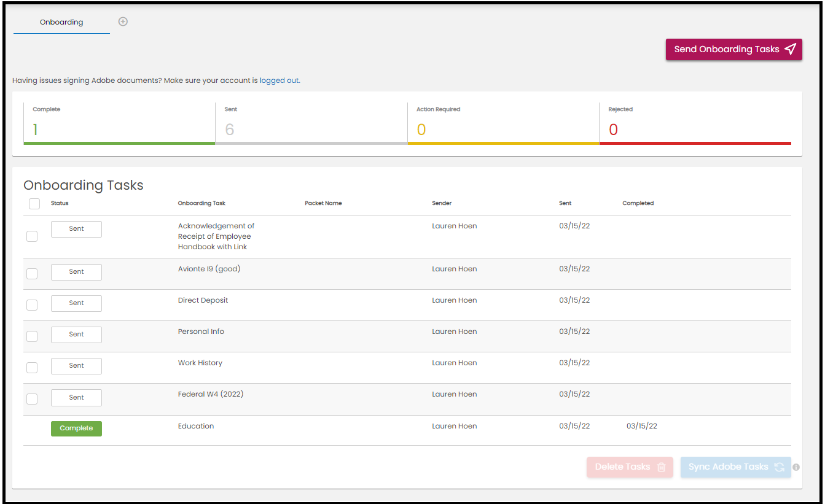This screenshot has height=504, width=825.
Task: Filter by the Complete summary tile
Action: click(119, 123)
